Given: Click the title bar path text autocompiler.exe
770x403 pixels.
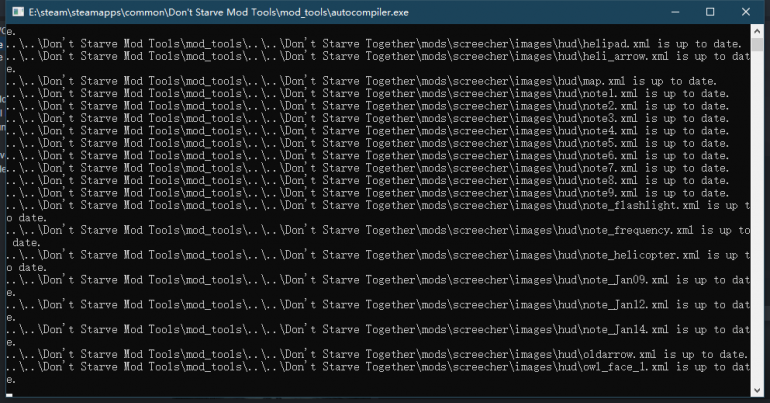Looking at the screenshot, I should [x=218, y=12].
